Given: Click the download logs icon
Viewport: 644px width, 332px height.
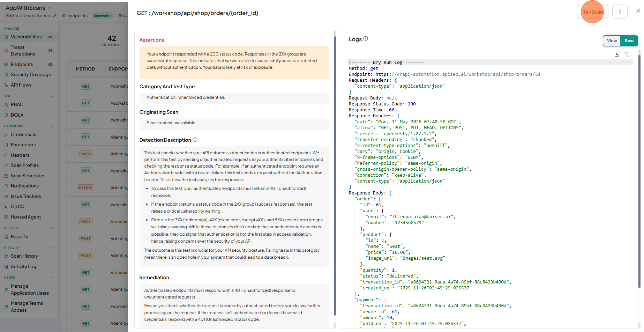Looking at the screenshot, I should [617, 54].
